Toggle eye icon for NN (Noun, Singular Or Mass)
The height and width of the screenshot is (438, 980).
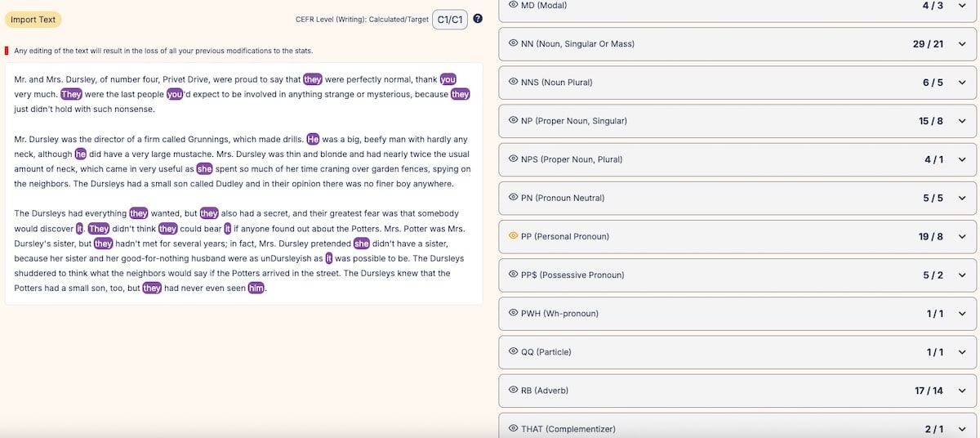tap(513, 43)
